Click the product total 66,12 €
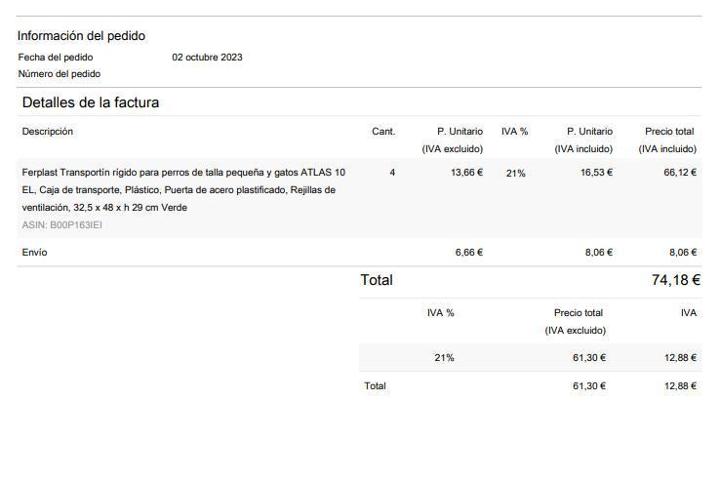720x480 pixels. click(680, 173)
